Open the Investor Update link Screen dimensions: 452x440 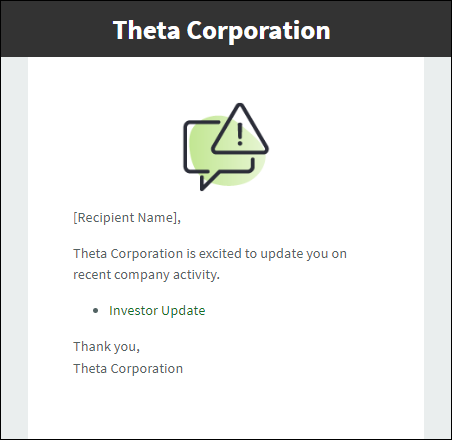point(157,311)
